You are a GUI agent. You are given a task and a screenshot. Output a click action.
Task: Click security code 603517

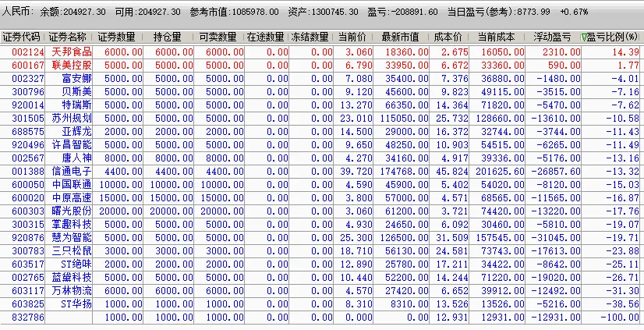[x=28, y=264]
